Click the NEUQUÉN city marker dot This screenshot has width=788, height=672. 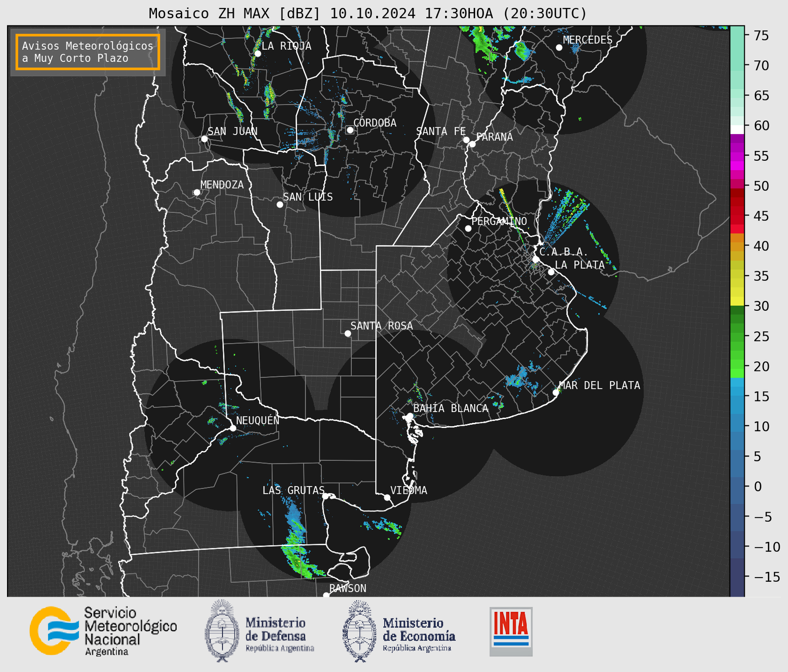pos(233,428)
